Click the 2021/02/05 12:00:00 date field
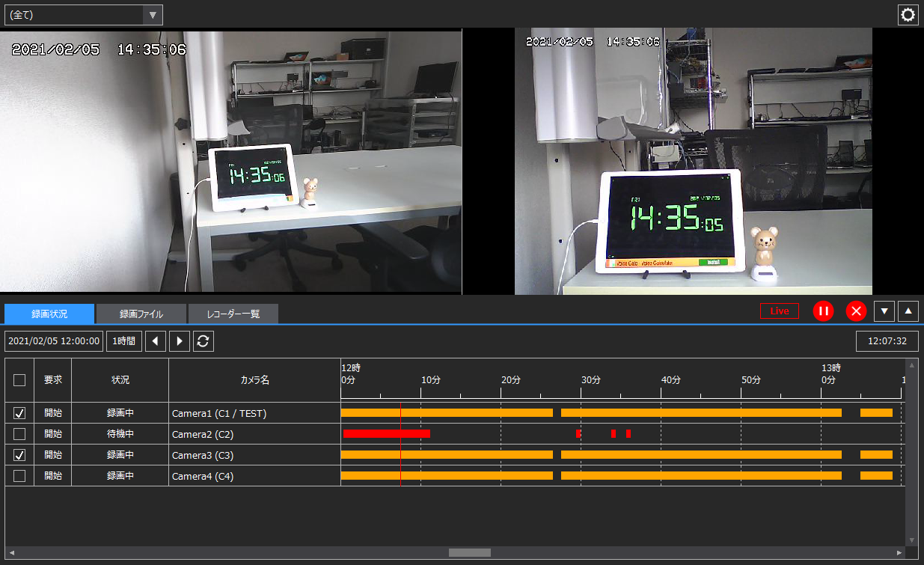 (53, 340)
